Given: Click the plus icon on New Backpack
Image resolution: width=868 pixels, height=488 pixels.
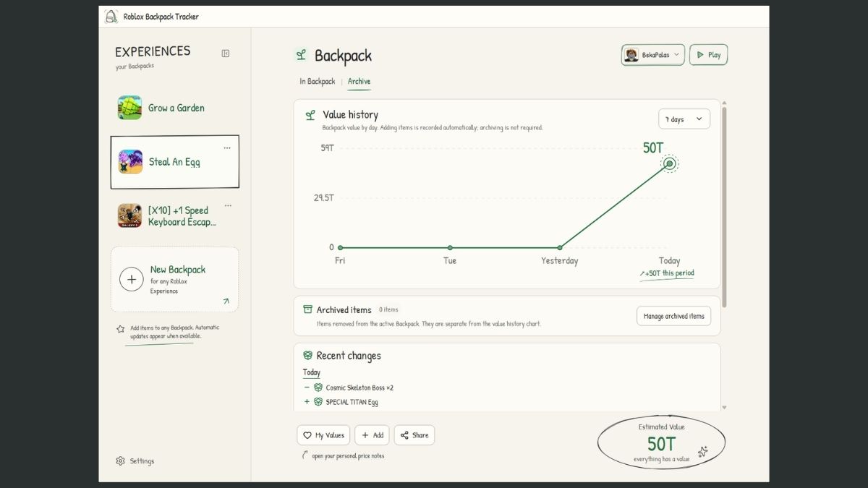Looking at the screenshot, I should click(131, 279).
